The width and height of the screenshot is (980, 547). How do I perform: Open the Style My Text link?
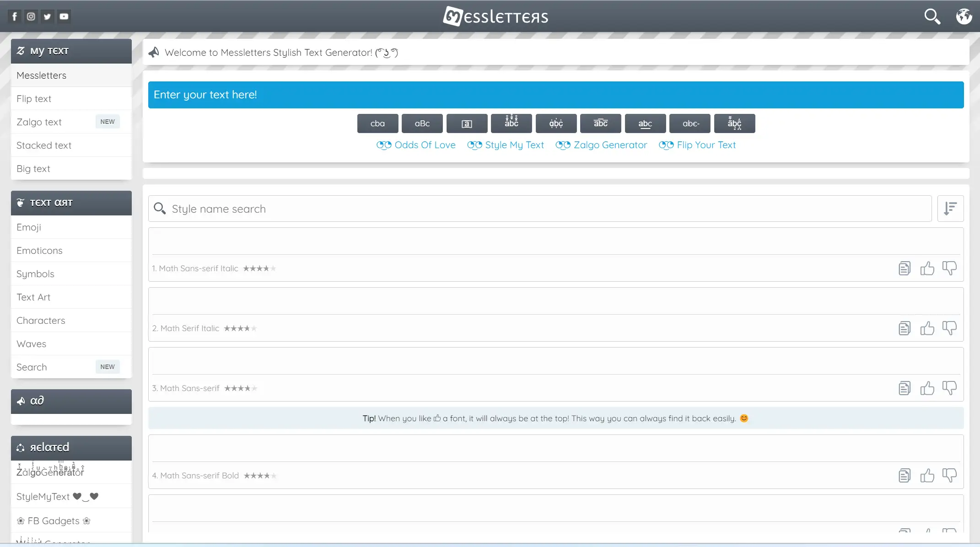(506, 145)
